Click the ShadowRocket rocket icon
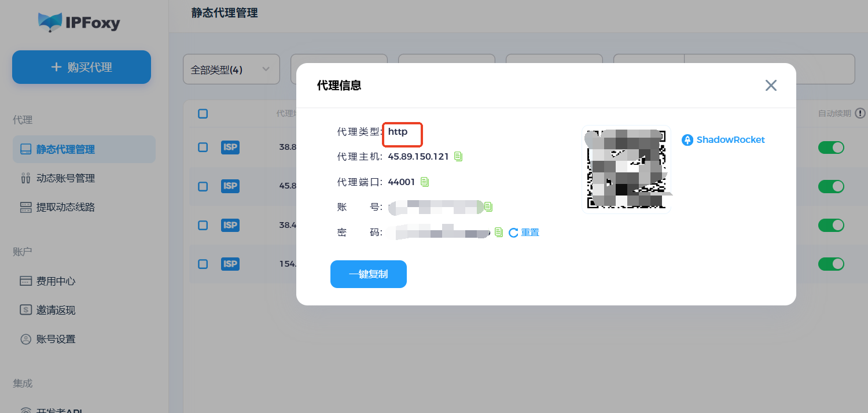Screen dimensions: 868x413 tap(687, 140)
